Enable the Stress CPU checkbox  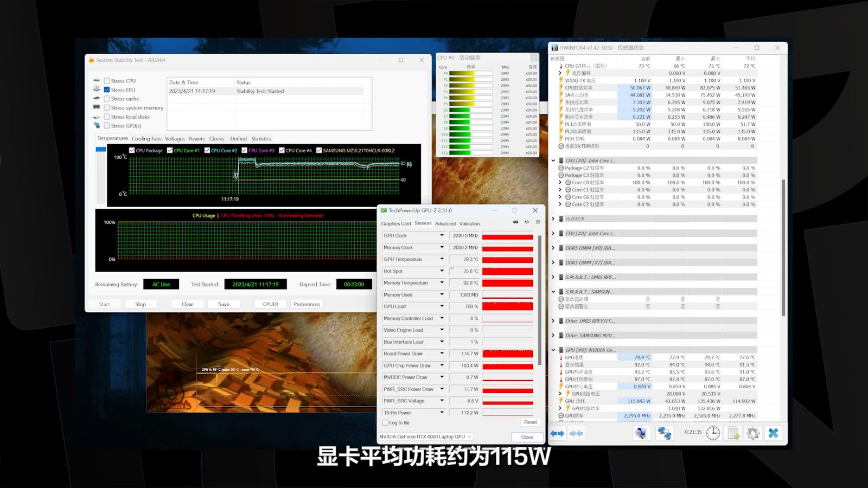pos(107,81)
